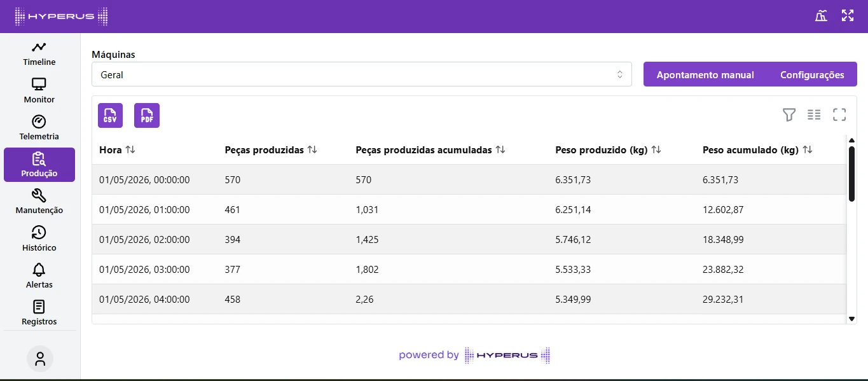Click peso acumulado value 23.882,32

723,270
